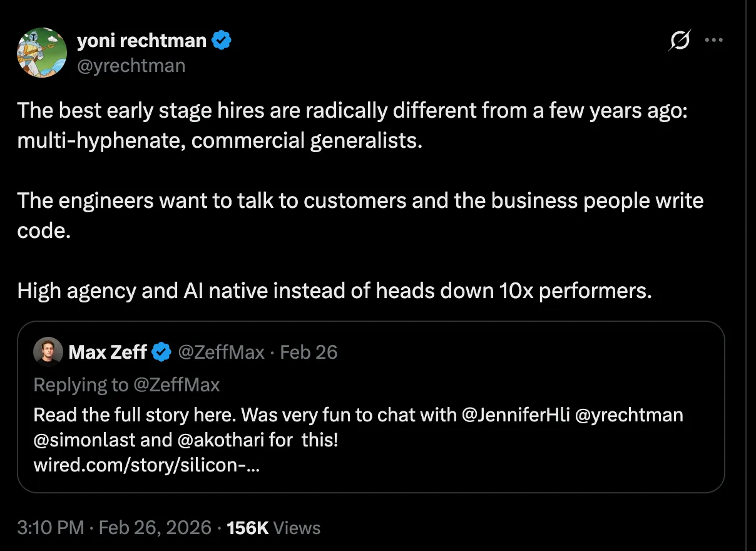The image size is (756, 551).
Task: Open yoni rechtman's profile avatar
Action: pos(41,53)
